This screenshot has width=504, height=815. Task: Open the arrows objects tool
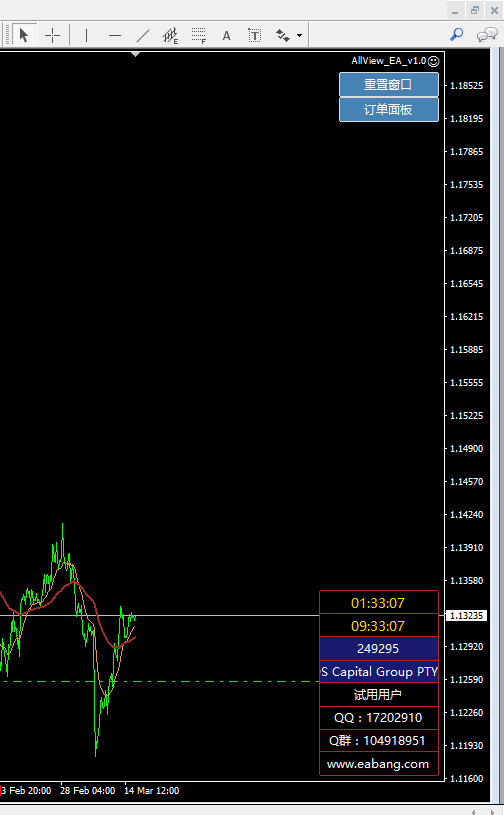point(283,35)
